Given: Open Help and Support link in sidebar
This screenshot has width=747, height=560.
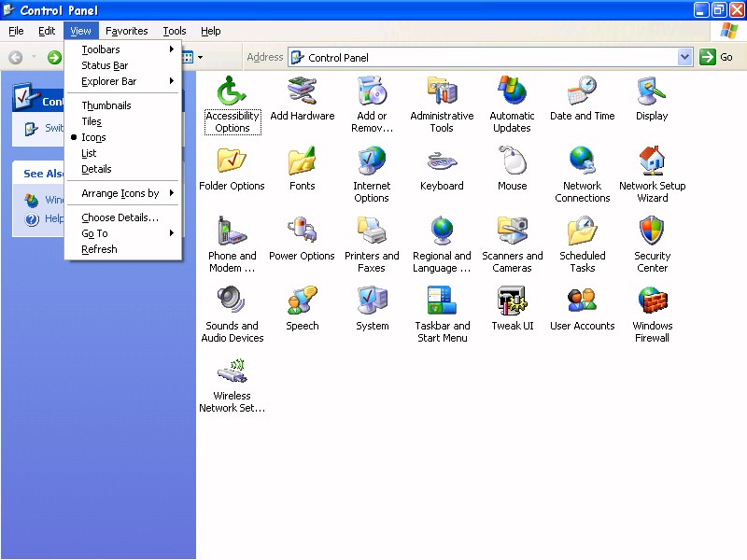Looking at the screenshot, I should (x=45, y=218).
